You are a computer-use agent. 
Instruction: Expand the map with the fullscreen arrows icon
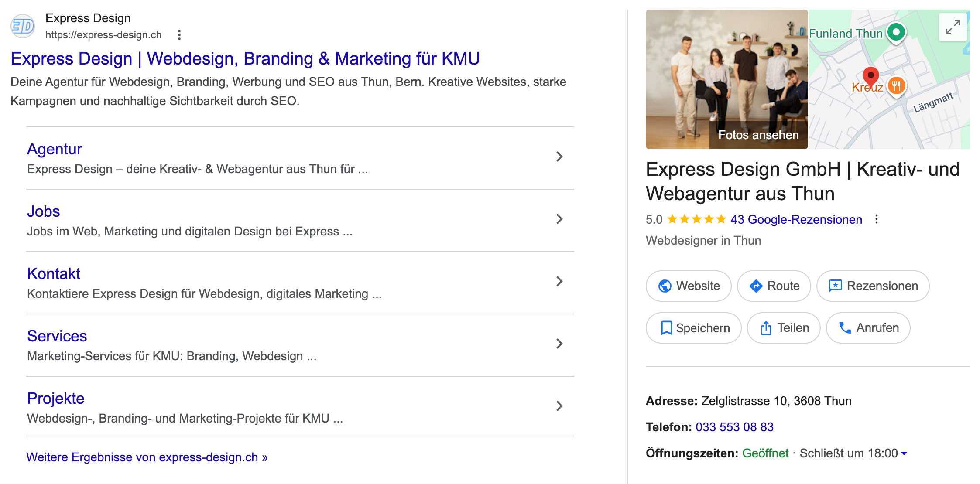953,27
